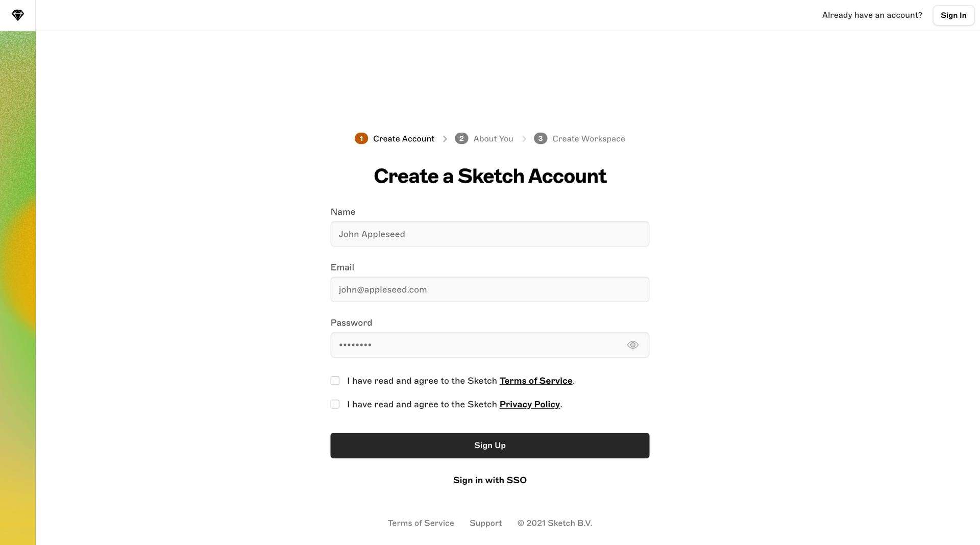980x545 pixels.
Task: Select the About You step
Action: coord(493,138)
